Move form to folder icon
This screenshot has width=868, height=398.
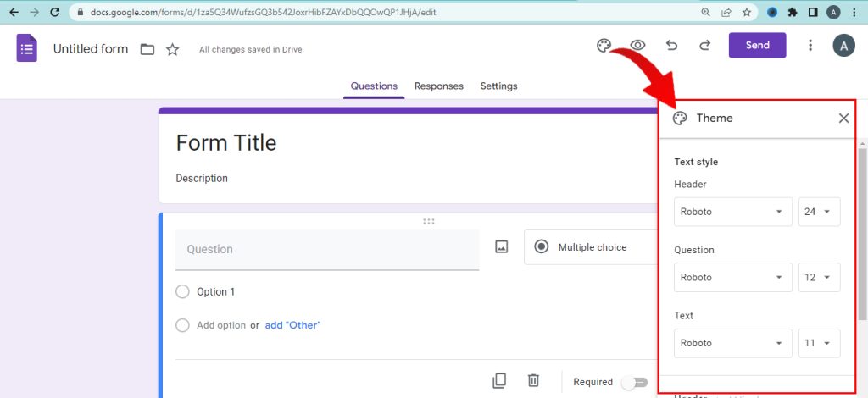(147, 49)
